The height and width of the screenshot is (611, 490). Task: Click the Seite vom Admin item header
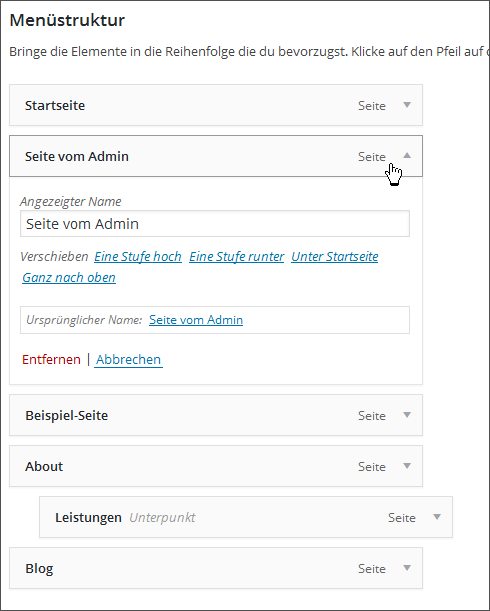tap(216, 156)
